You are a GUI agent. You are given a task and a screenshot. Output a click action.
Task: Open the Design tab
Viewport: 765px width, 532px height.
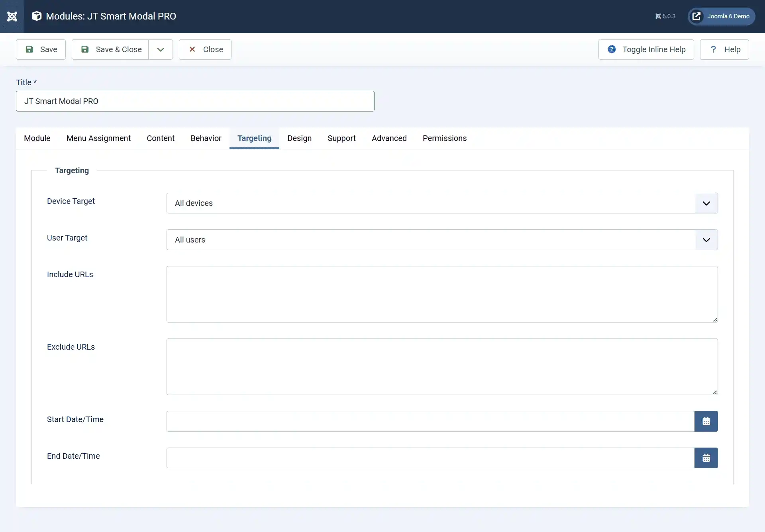coord(300,138)
